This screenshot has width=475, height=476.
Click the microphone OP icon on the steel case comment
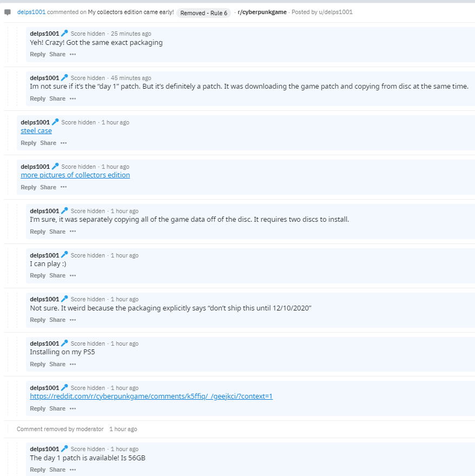pos(55,122)
